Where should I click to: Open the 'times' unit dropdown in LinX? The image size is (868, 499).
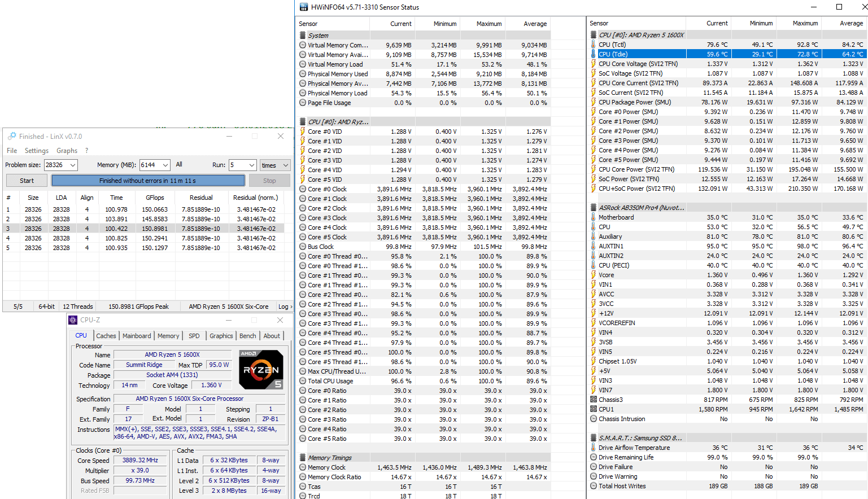pyautogui.click(x=275, y=165)
